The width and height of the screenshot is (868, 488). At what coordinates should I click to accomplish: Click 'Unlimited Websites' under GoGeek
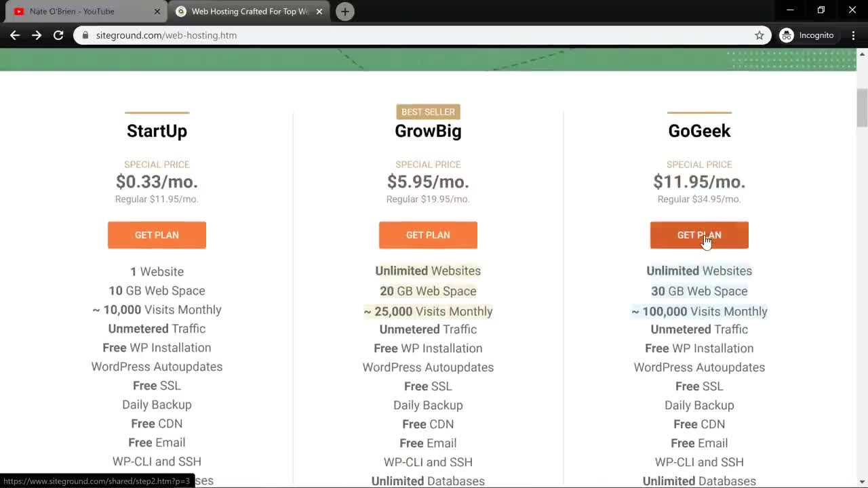coord(699,270)
